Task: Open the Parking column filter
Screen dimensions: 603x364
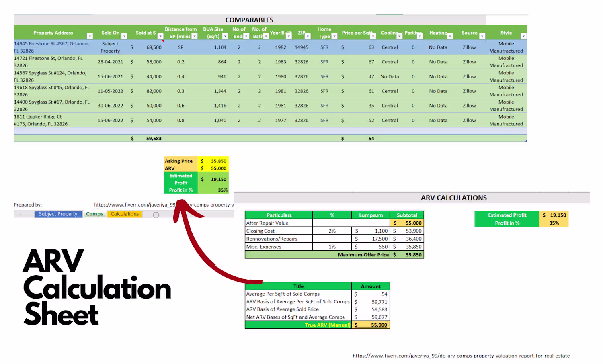Action: (x=420, y=36)
